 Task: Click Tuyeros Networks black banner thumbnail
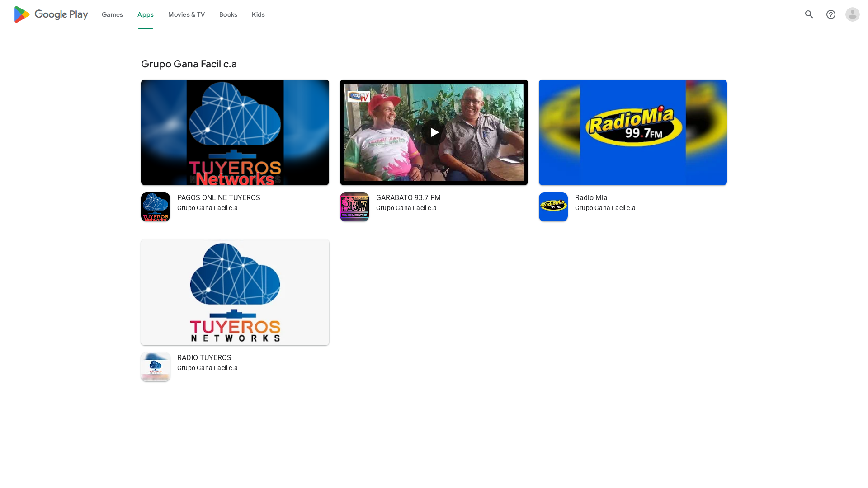pyautogui.click(x=235, y=132)
